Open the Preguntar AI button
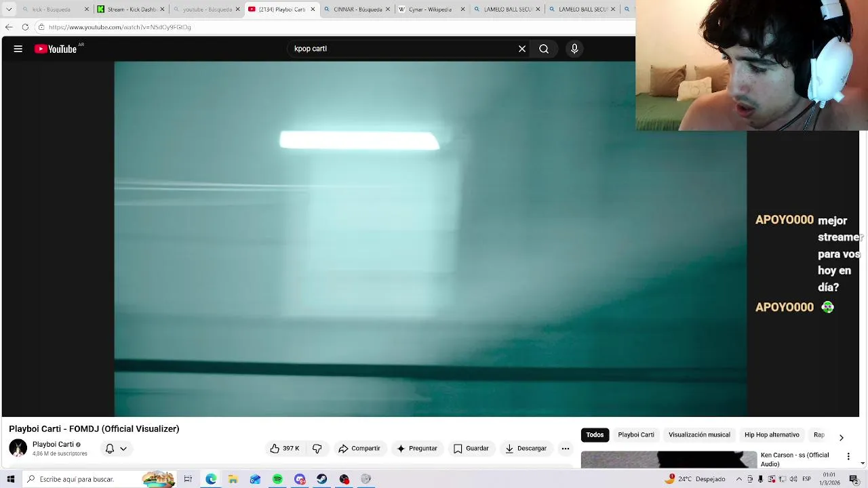Image resolution: width=868 pixels, height=488 pixels. pos(417,449)
